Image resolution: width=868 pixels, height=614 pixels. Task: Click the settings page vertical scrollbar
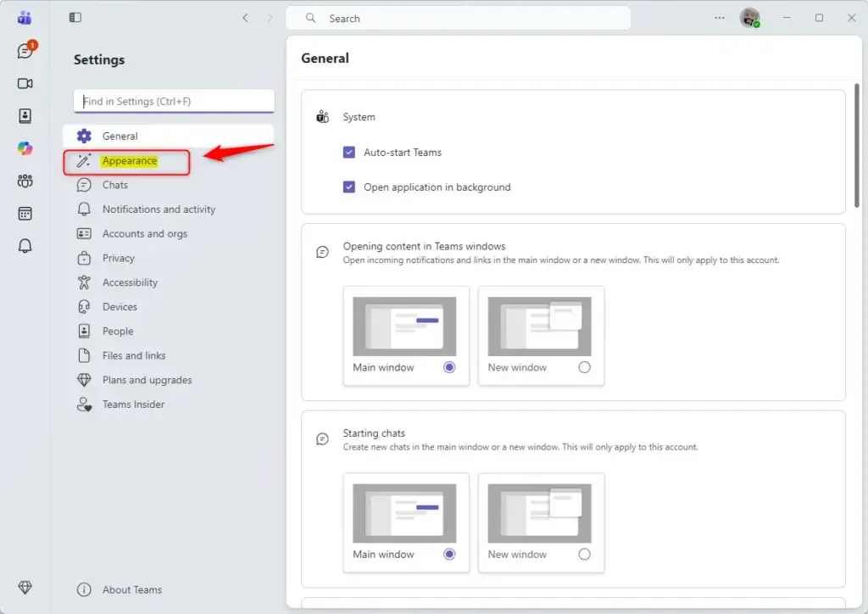coord(856,146)
